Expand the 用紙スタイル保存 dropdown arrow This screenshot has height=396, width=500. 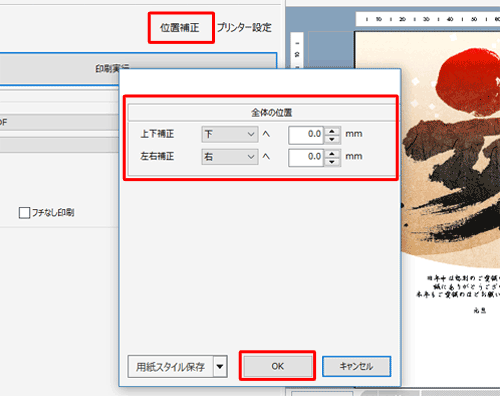pos(220,367)
